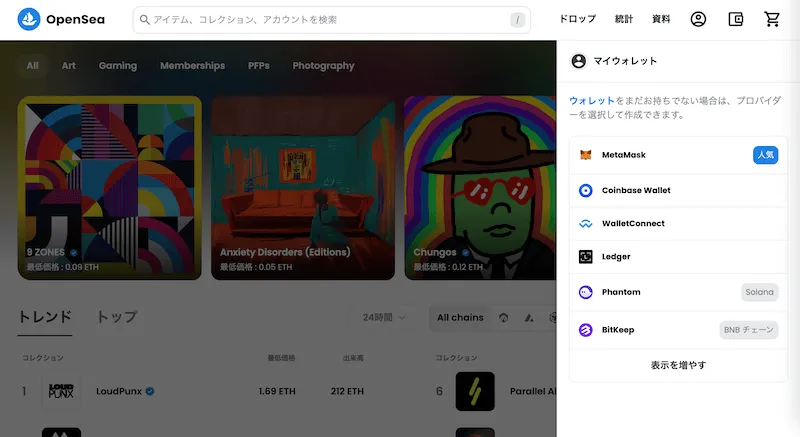Click the Phantom ghost icon
Image resolution: width=800 pixels, height=437 pixels.
(x=586, y=292)
